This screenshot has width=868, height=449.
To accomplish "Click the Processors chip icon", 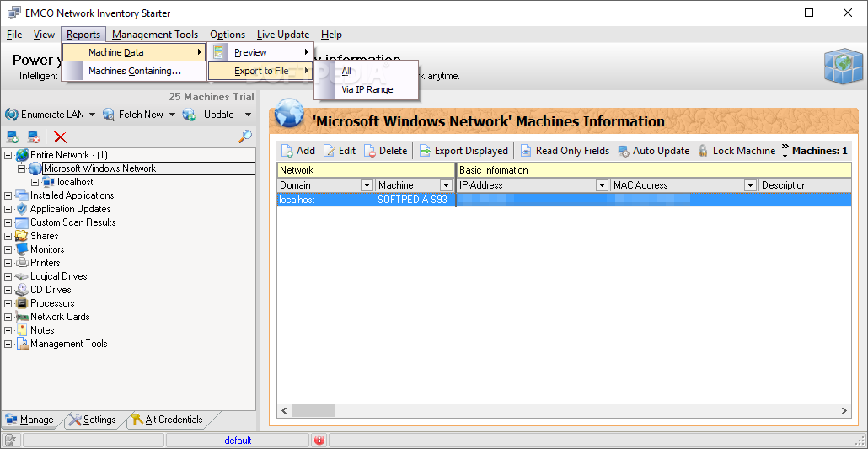I will pyautogui.click(x=22, y=302).
